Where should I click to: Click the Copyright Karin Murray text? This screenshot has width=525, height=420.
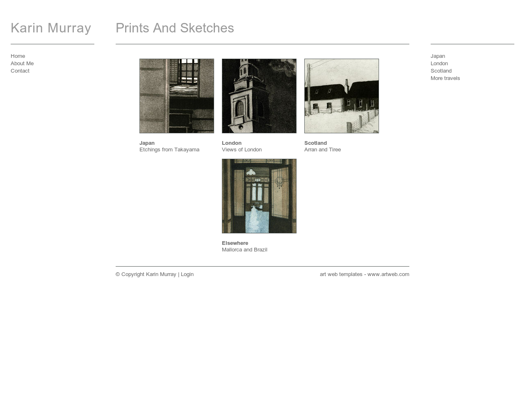tap(146, 274)
